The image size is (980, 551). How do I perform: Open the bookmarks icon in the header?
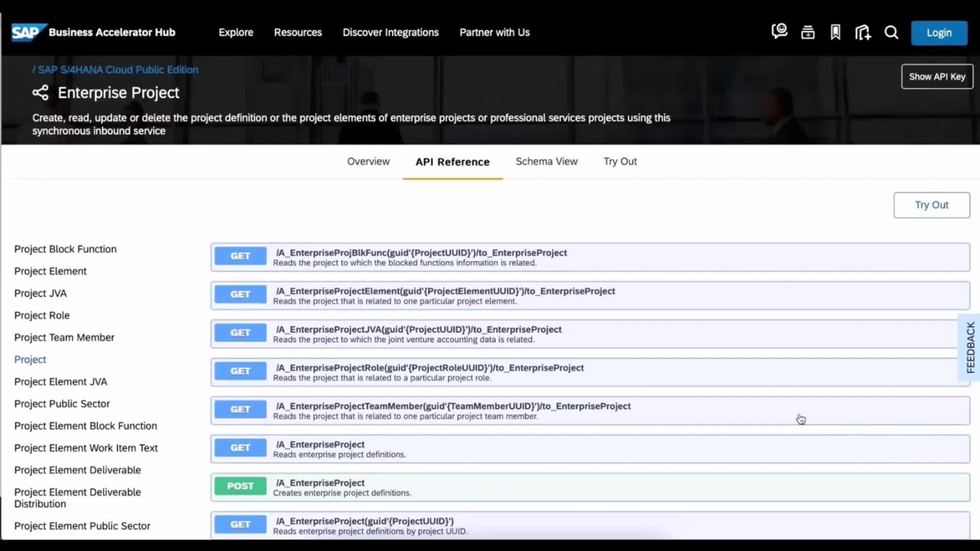(835, 31)
